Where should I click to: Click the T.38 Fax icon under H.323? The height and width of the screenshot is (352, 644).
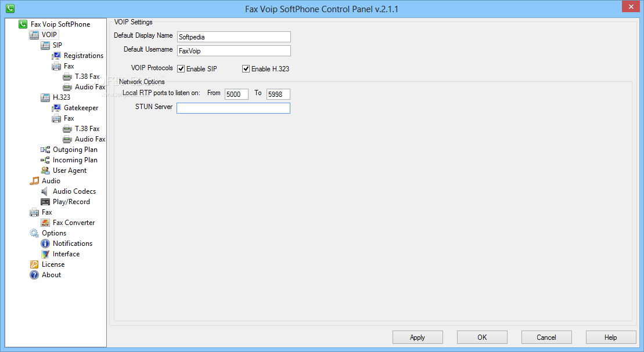pyautogui.click(x=67, y=129)
